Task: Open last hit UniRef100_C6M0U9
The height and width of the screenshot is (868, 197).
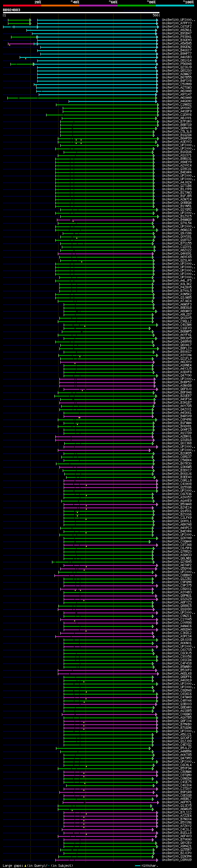Action: pos(177,860)
